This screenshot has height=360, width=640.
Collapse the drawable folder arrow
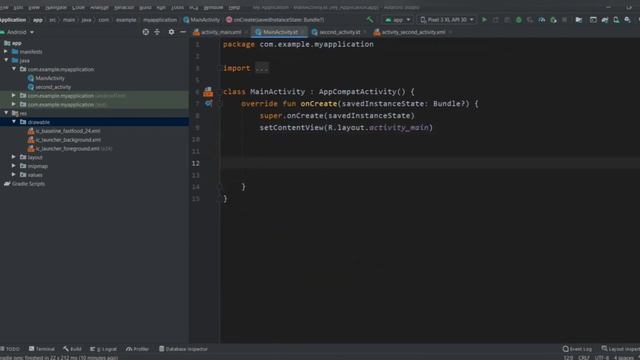coord(14,122)
